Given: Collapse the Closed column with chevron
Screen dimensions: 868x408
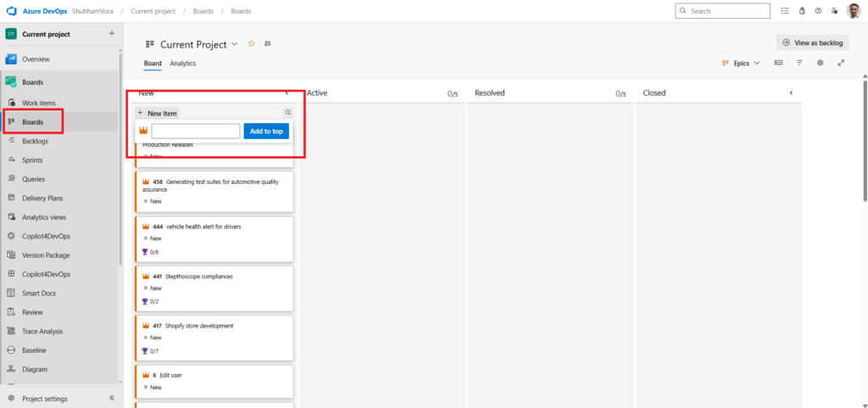Looking at the screenshot, I should [x=791, y=92].
